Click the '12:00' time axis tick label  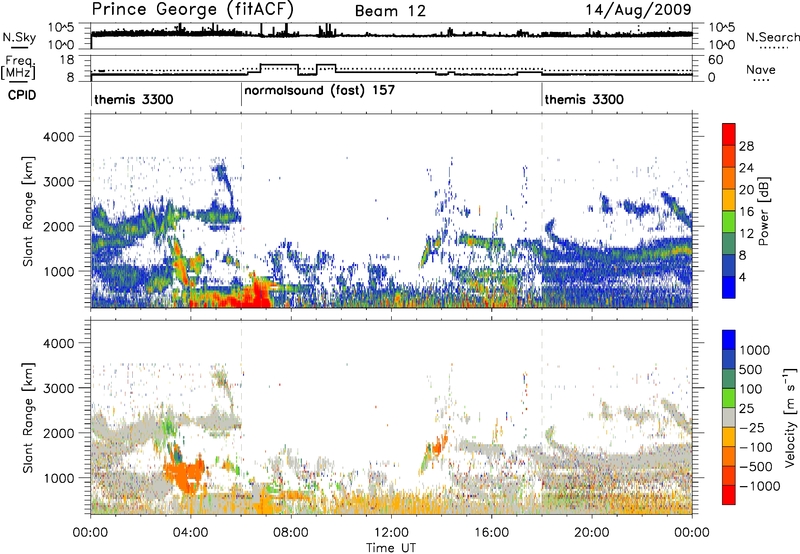tap(391, 533)
